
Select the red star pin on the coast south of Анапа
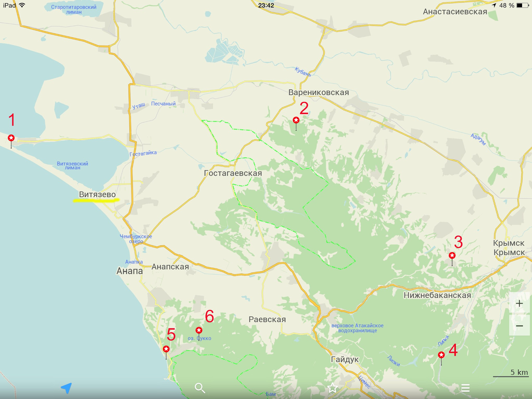(166, 349)
